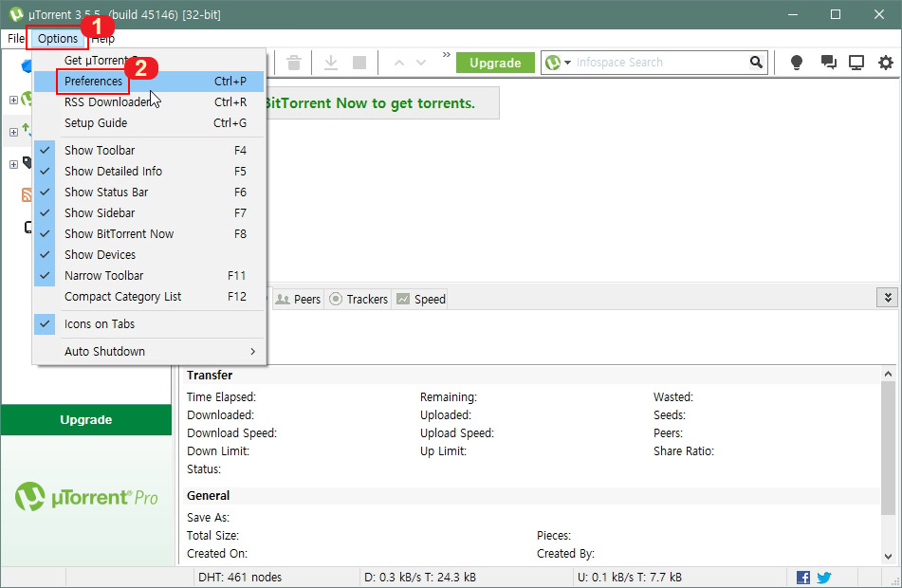Click the Down Limit label
The height and width of the screenshot is (588, 902).
pos(218,451)
